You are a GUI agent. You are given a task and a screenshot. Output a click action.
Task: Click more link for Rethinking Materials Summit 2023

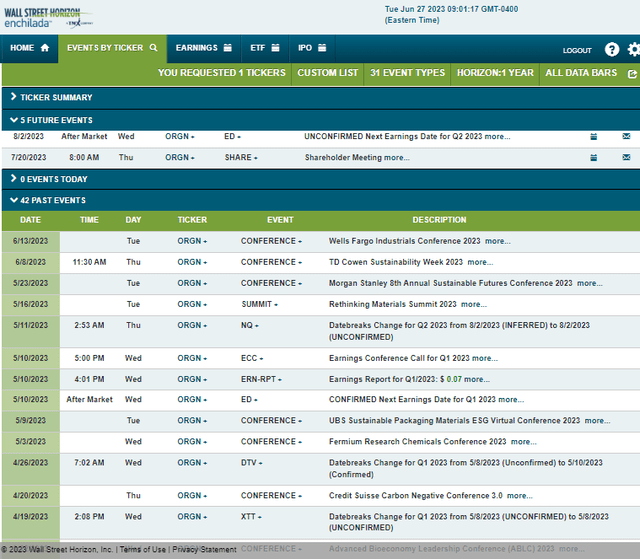(473, 304)
